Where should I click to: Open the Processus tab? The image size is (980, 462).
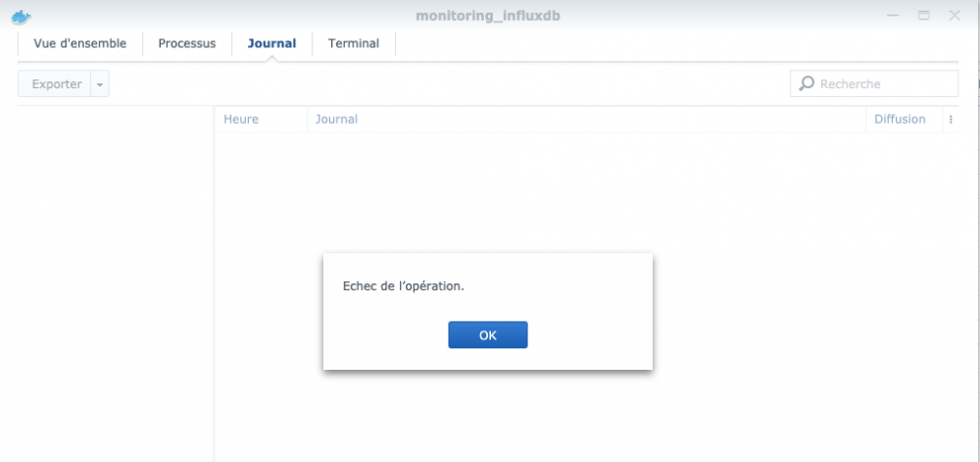pyautogui.click(x=187, y=44)
